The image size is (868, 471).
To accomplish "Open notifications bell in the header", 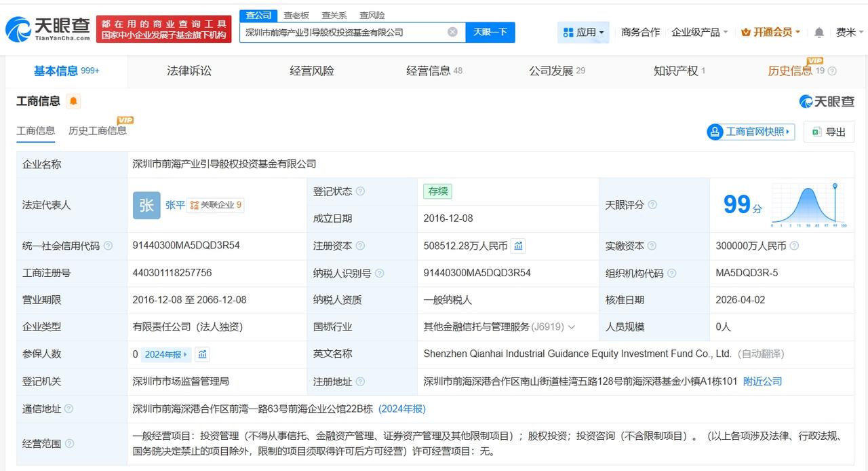I will (x=819, y=32).
